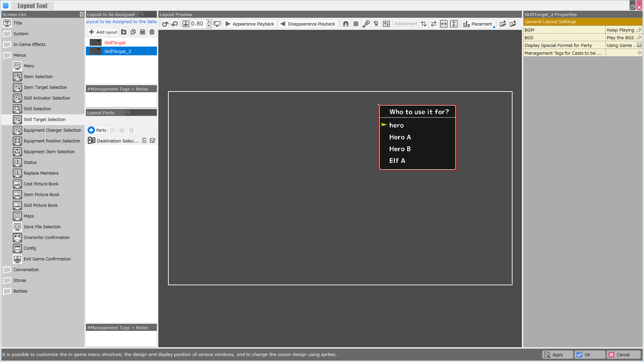The width and height of the screenshot is (644, 362).
Task: Open Skill Selection in Screen List
Action: 37,108
